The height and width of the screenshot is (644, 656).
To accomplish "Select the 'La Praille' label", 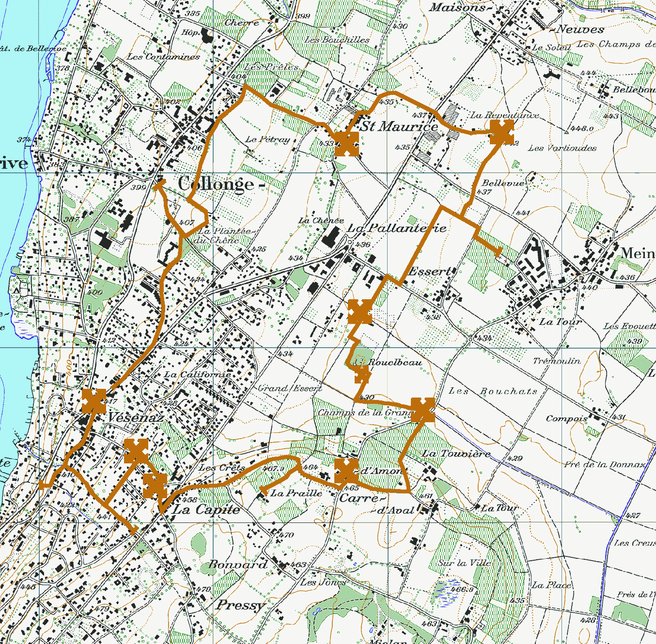I will coord(297,493).
